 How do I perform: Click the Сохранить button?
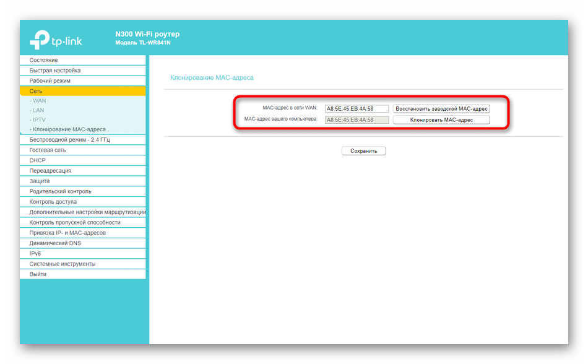(x=364, y=151)
